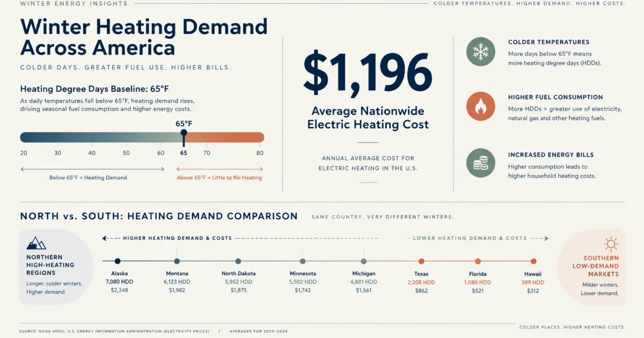The width and height of the screenshot is (644, 338).
Task: Click the Heating Degree Days Baseline heading
Action: pyautogui.click(x=94, y=89)
